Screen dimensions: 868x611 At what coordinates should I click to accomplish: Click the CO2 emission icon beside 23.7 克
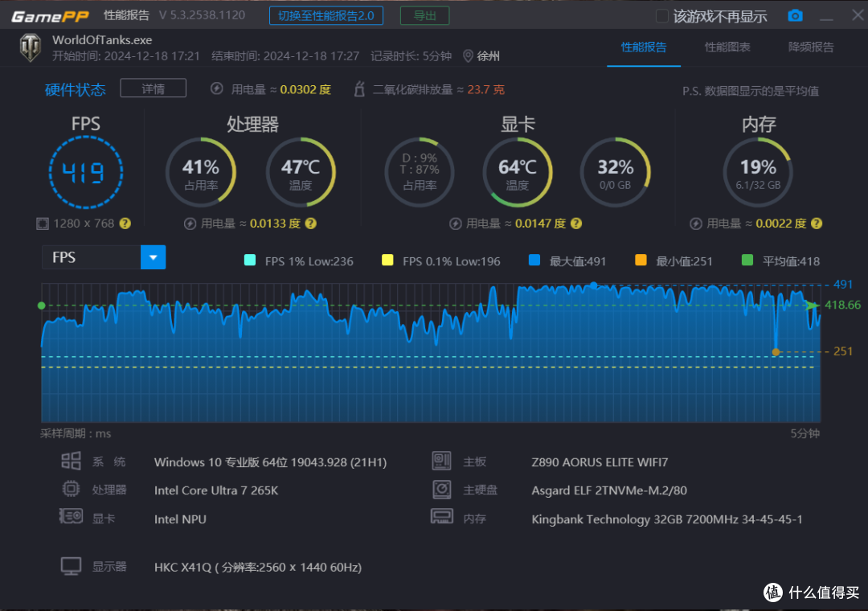pyautogui.click(x=359, y=88)
